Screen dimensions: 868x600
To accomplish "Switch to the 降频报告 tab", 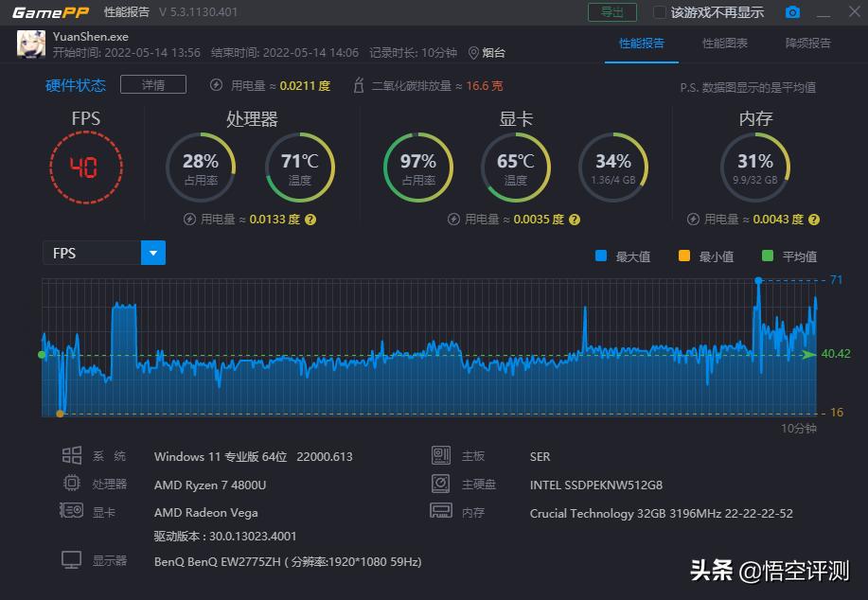I will pos(807,44).
